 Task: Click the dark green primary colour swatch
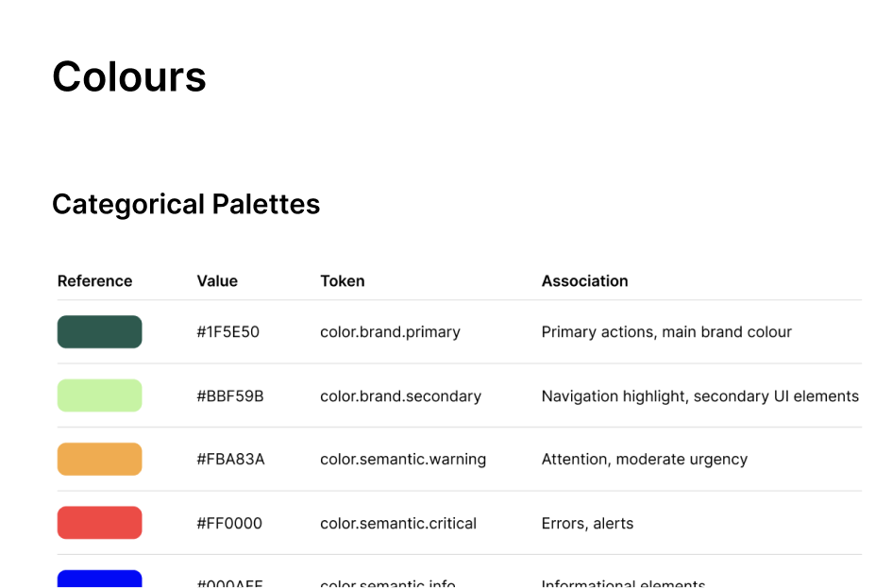pos(99,332)
